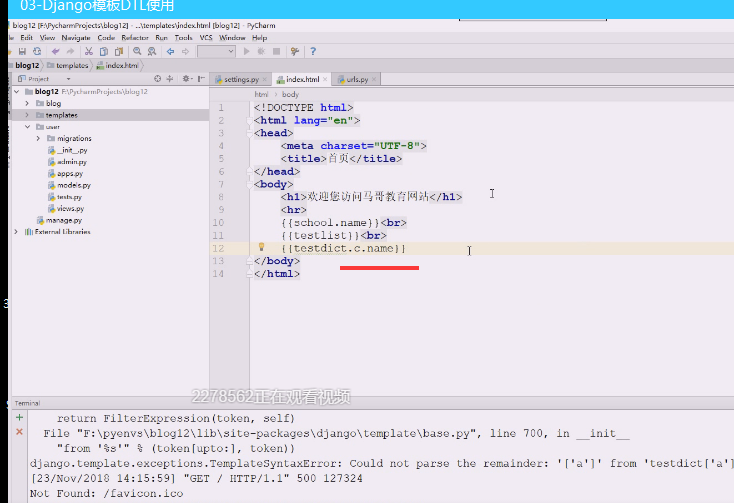
Task: Switch to the urls.py tab
Action: (x=357, y=80)
